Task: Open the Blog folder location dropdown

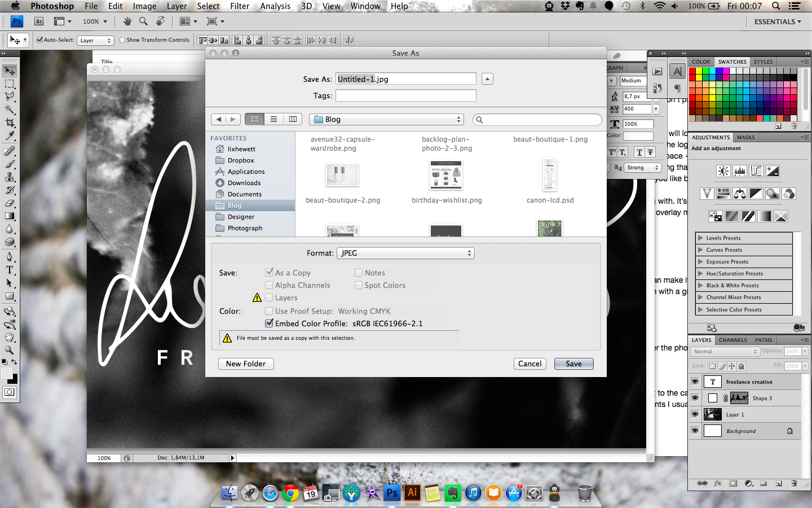Action: tap(386, 119)
